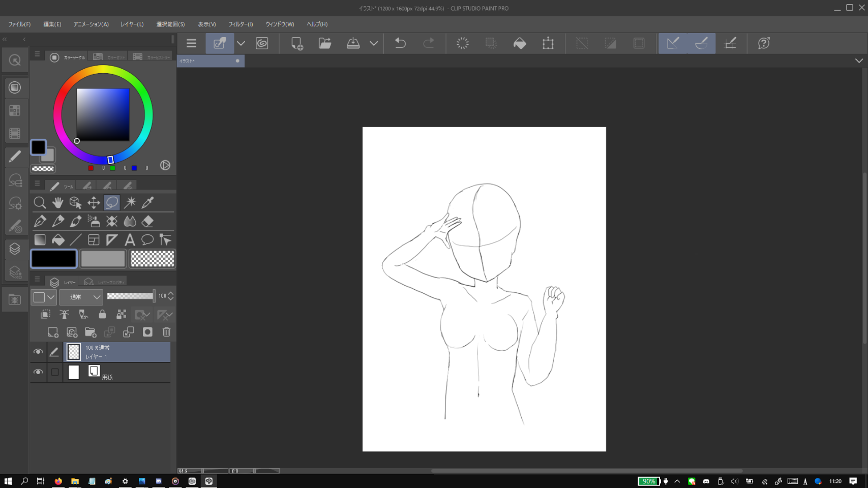Open the フィルター(I) menu
The image size is (868, 488).
tap(241, 24)
